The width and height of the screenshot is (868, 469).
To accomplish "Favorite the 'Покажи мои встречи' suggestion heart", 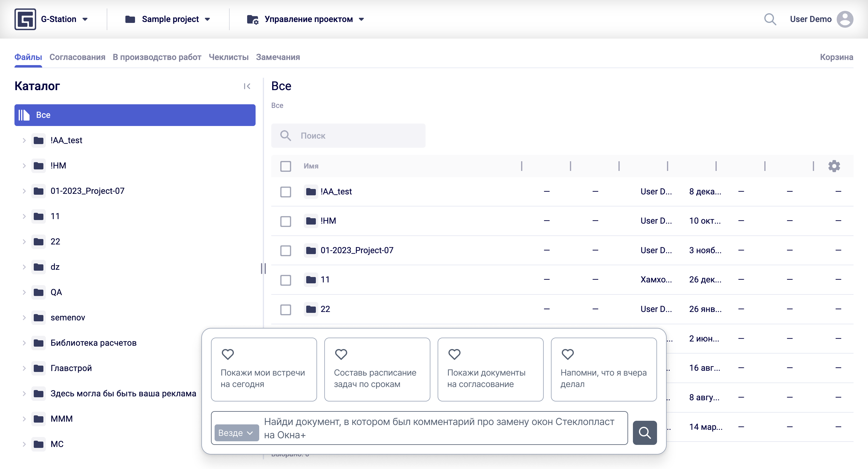I will click(228, 354).
